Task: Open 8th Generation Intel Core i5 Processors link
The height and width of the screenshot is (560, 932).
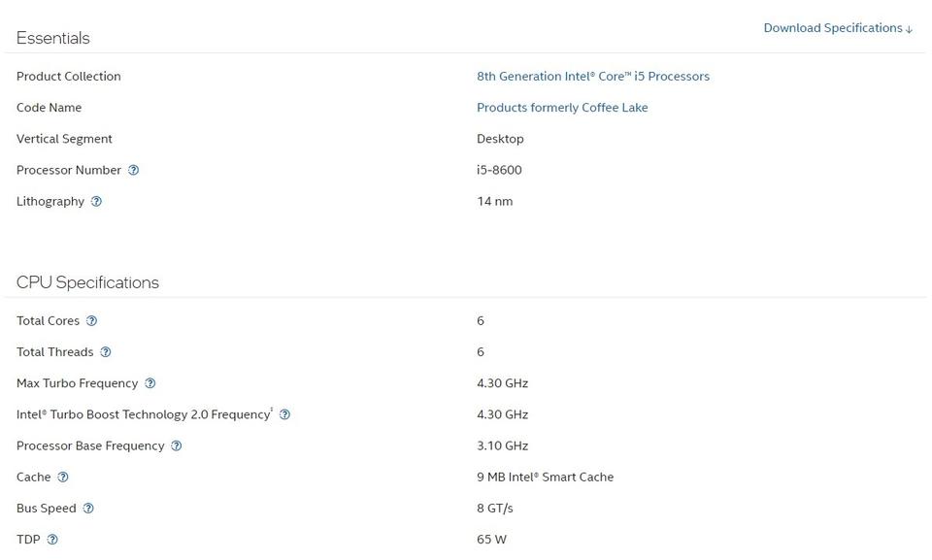Action: 592,76
